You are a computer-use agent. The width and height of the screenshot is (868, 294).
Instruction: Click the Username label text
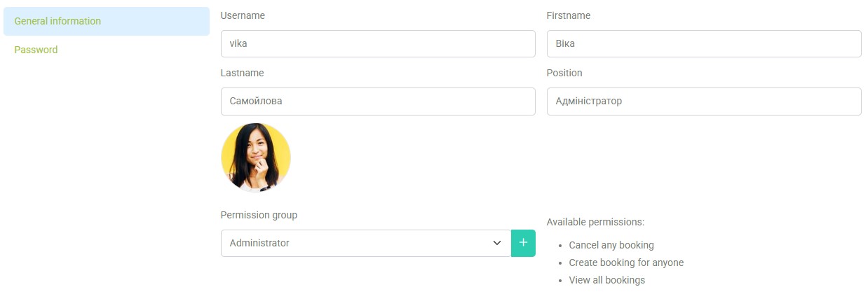pyautogui.click(x=243, y=15)
